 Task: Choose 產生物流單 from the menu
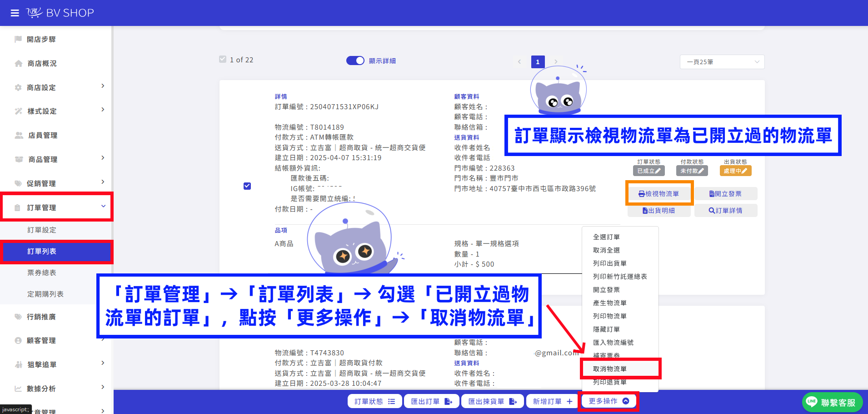pos(620,303)
